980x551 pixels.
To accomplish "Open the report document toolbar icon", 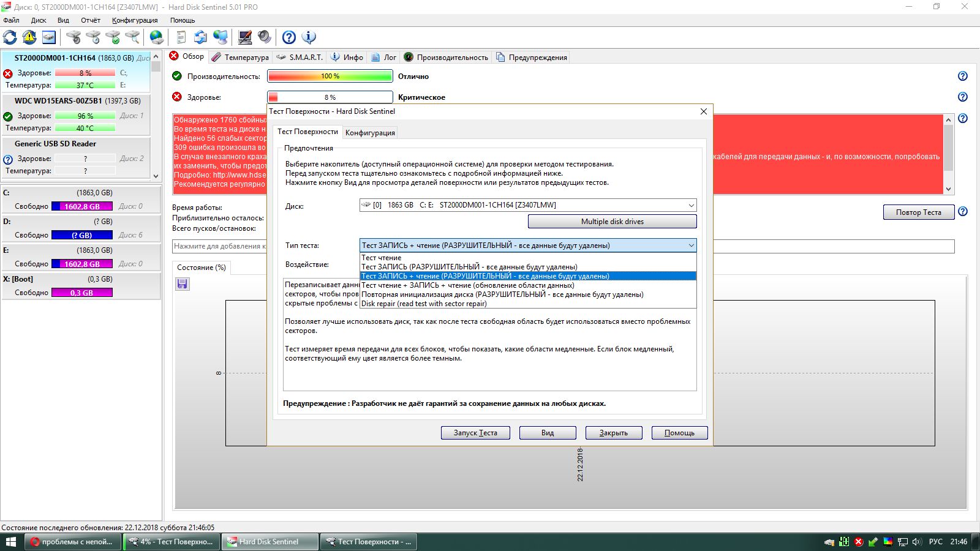I will click(x=181, y=37).
